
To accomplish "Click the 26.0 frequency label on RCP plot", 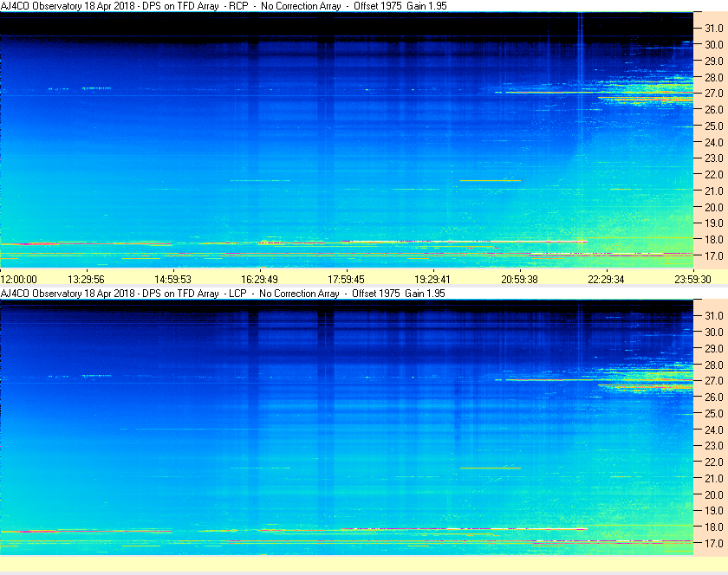I will [x=714, y=109].
